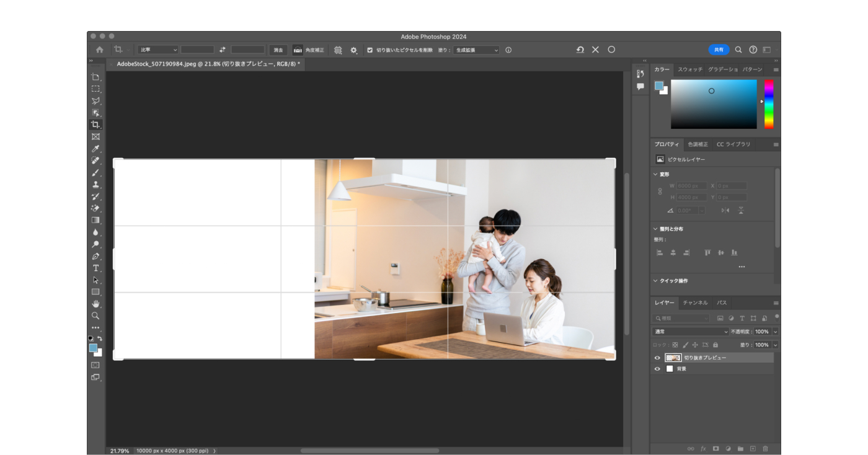Cancel the crop with the X icon
The height and width of the screenshot is (455, 868).
pos(595,50)
